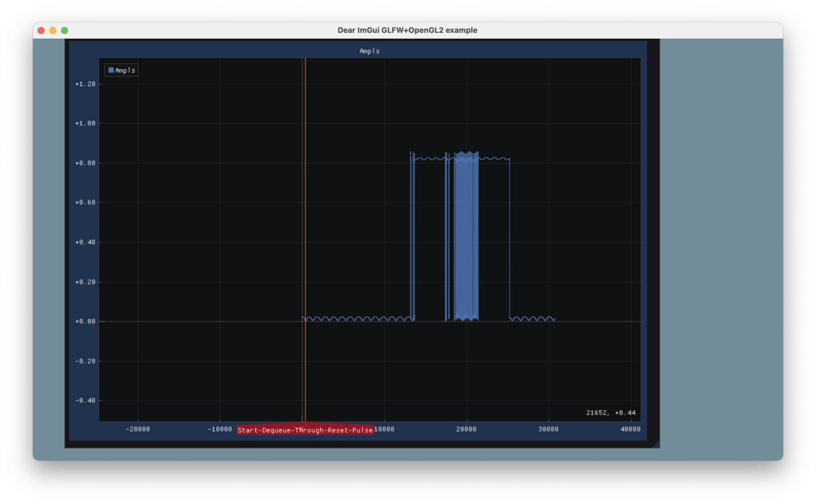This screenshot has height=504, width=816.
Task: Select the red Start-Dequeue-Through-Reset-Pulse tag
Action: point(305,430)
